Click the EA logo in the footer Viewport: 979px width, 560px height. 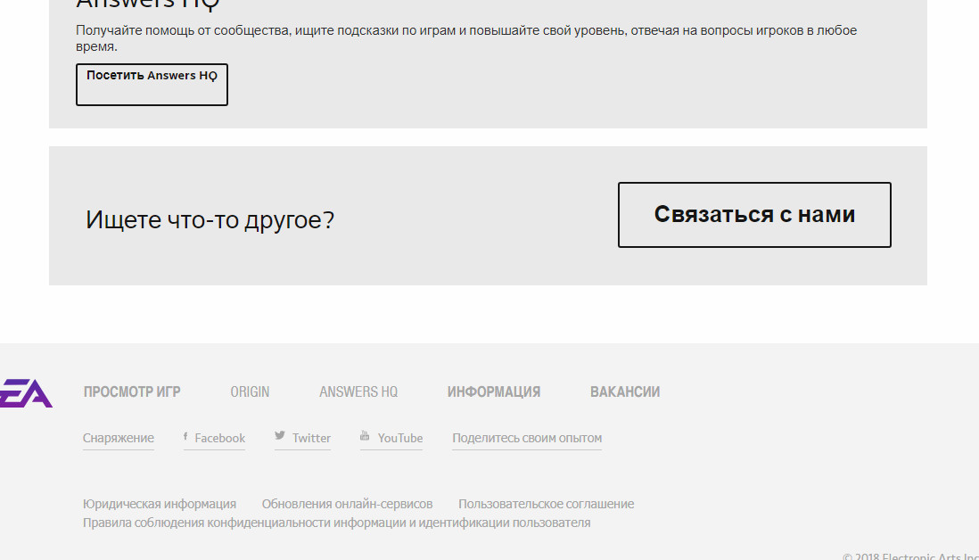tap(27, 392)
